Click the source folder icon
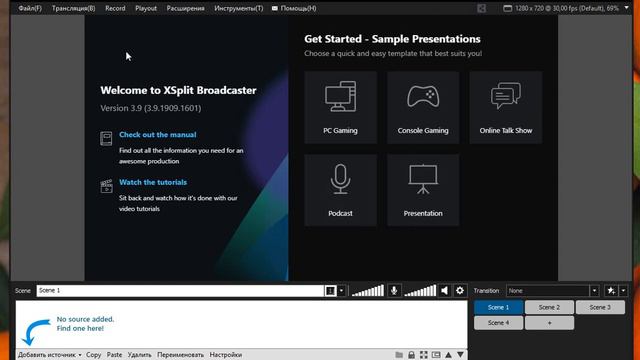This screenshot has width=640, height=360. (x=399, y=355)
